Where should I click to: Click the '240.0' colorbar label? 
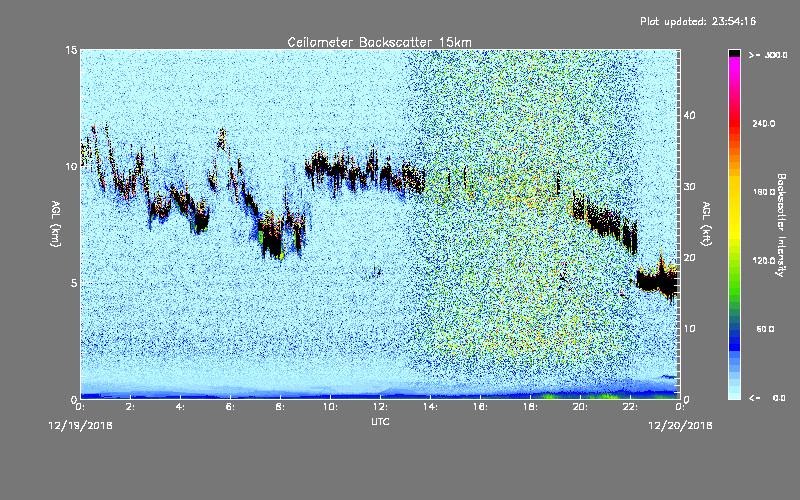(764, 124)
